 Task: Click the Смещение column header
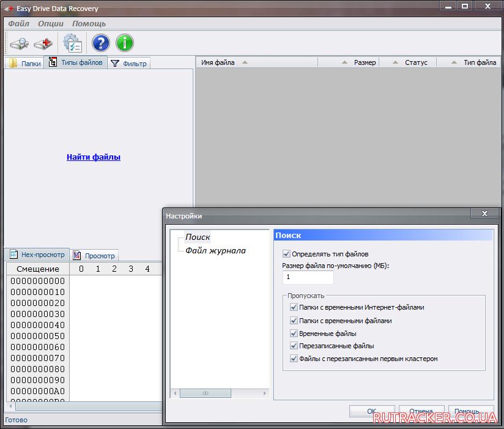[x=38, y=269]
